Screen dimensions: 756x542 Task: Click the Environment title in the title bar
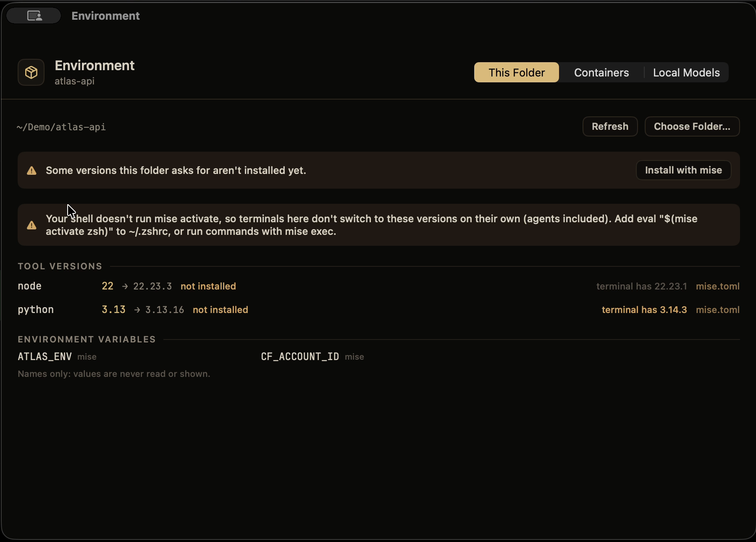tap(105, 16)
